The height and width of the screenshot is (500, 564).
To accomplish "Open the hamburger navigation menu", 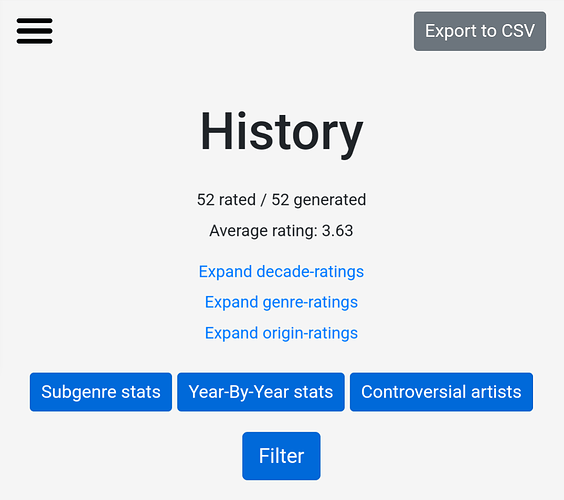I will (x=35, y=31).
